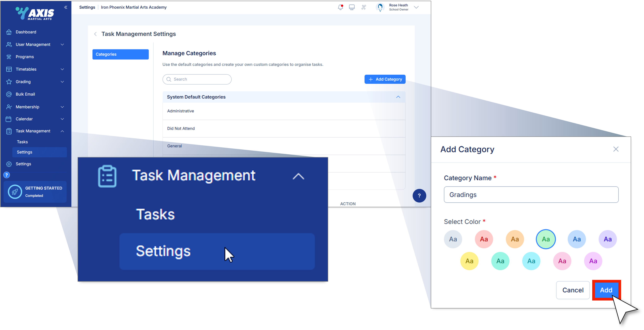Click the Add Category button
The width and height of the screenshot is (644, 330).
(385, 79)
